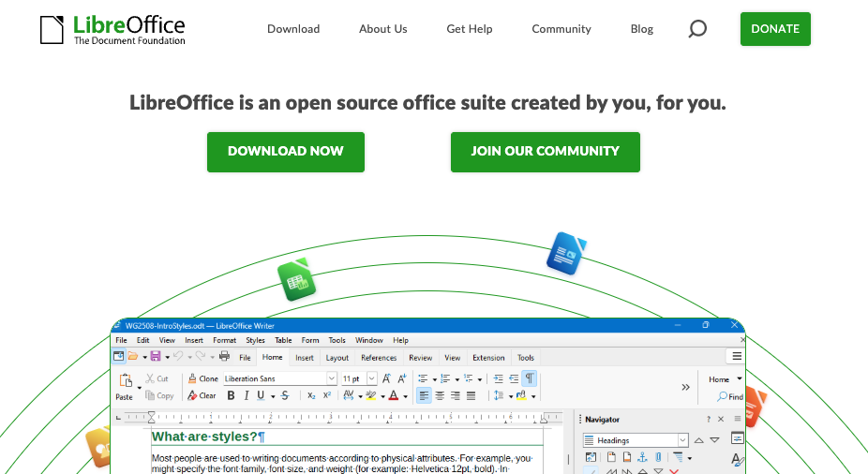The height and width of the screenshot is (474, 868).
Task: Click the paragraph background color button
Action: tap(521, 395)
